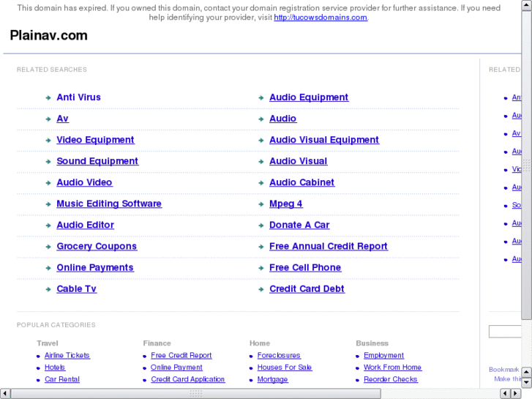The width and height of the screenshot is (532, 399).
Task: Click the arrow icon beside Cable Tv
Action: point(48,290)
